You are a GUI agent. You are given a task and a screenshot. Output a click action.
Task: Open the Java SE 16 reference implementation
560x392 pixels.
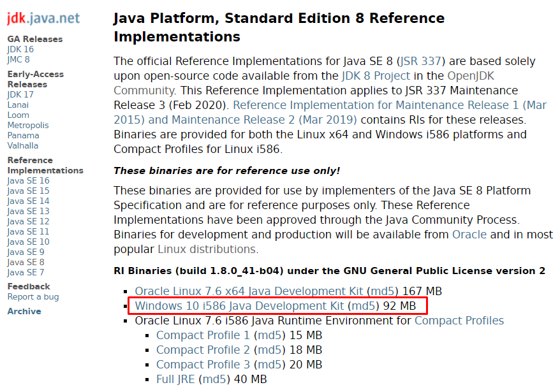[x=28, y=181]
